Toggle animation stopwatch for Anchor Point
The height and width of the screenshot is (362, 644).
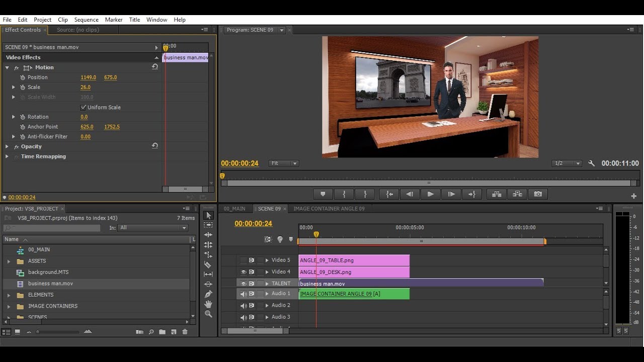click(22, 127)
